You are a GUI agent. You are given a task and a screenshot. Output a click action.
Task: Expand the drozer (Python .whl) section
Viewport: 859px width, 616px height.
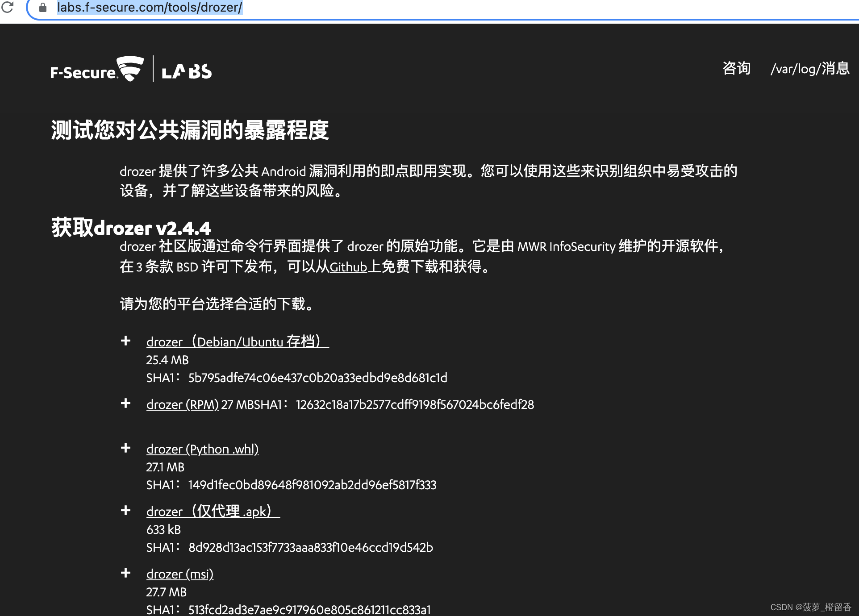tap(125, 448)
